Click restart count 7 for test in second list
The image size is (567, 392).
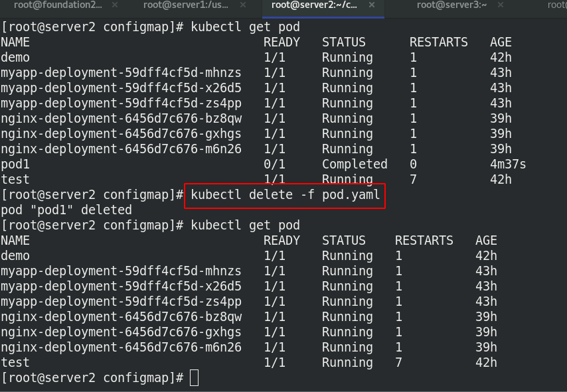[x=398, y=362]
